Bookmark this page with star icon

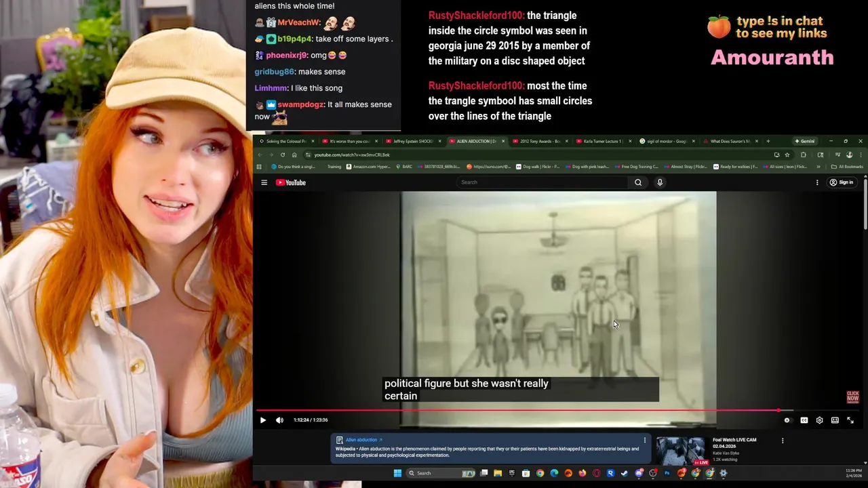tap(787, 155)
